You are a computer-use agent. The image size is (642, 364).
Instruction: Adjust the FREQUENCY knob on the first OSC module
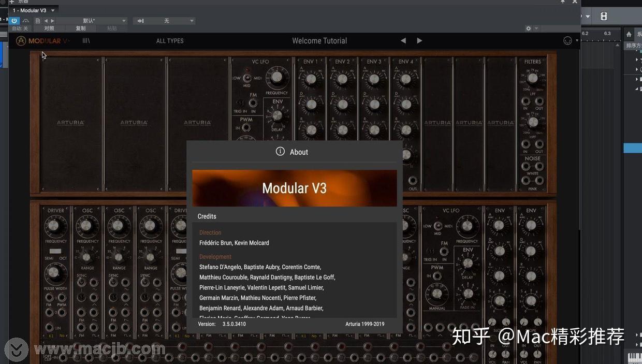(86, 226)
